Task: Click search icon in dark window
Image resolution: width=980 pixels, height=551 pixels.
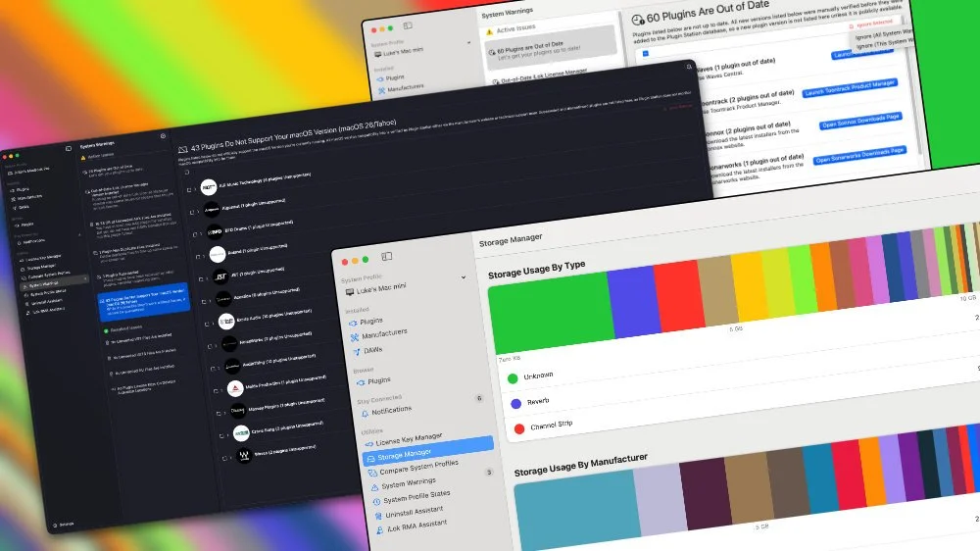Action: pyautogui.click(x=689, y=67)
